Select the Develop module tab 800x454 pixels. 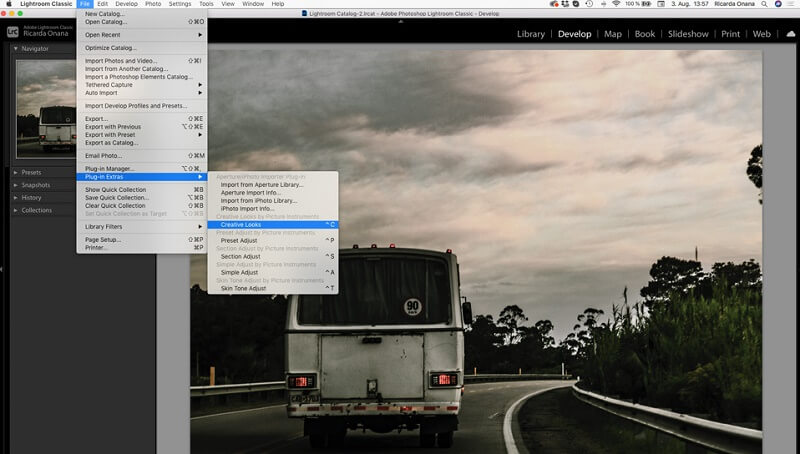coord(574,34)
